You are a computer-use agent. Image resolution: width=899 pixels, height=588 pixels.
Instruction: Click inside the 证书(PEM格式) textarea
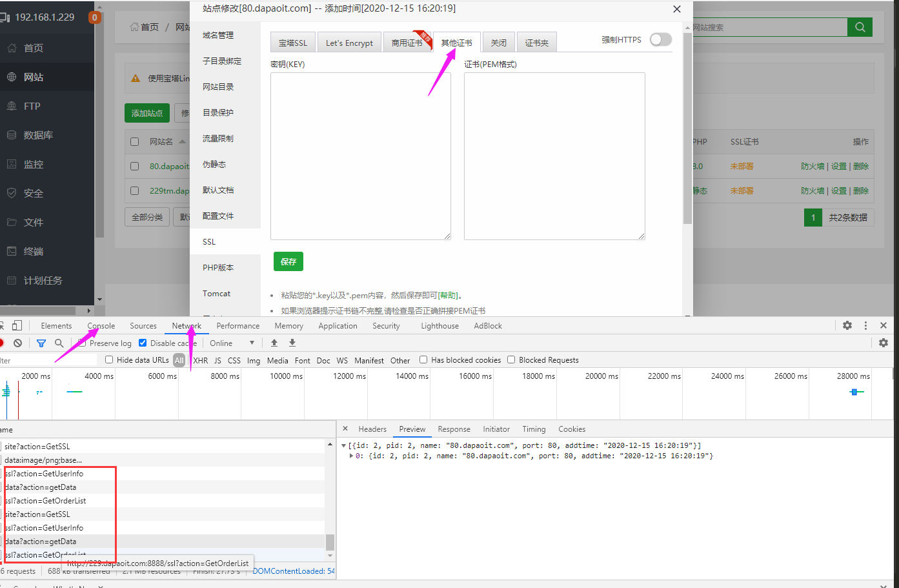(554, 156)
